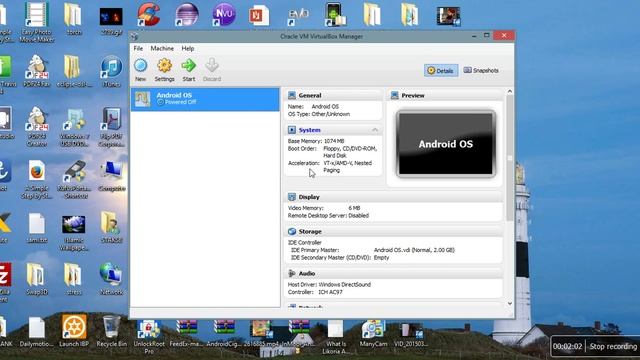Switch to Snapshots view
Image resolution: width=640 pixels, height=360 pixels.
pyautogui.click(x=481, y=71)
